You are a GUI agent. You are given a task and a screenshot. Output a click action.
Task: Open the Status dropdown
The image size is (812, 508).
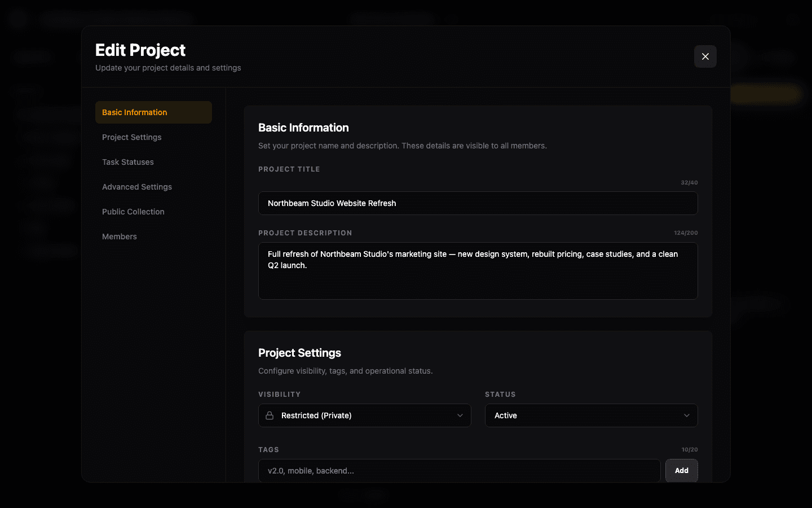pos(591,415)
